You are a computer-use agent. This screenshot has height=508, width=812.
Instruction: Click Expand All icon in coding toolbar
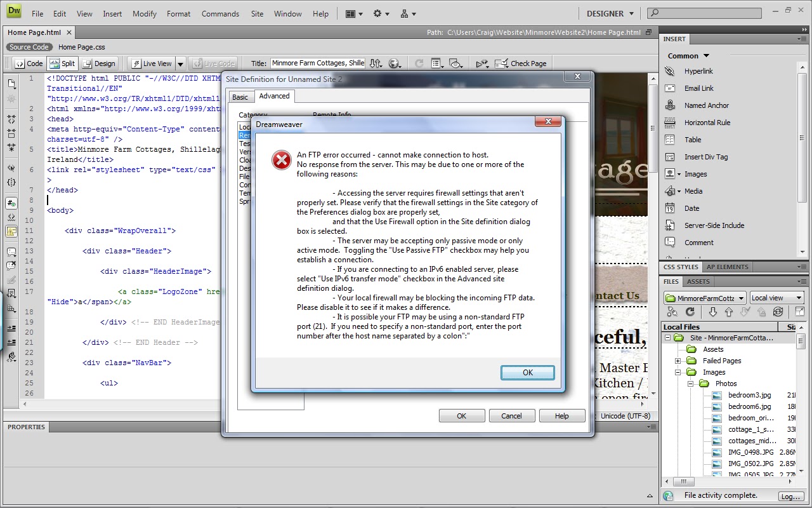[x=11, y=147]
